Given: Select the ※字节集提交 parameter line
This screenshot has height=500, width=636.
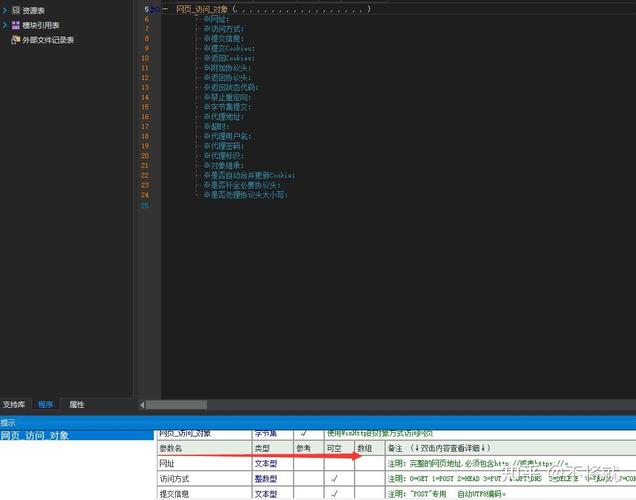Looking at the screenshot, I should tap(227, 107).
